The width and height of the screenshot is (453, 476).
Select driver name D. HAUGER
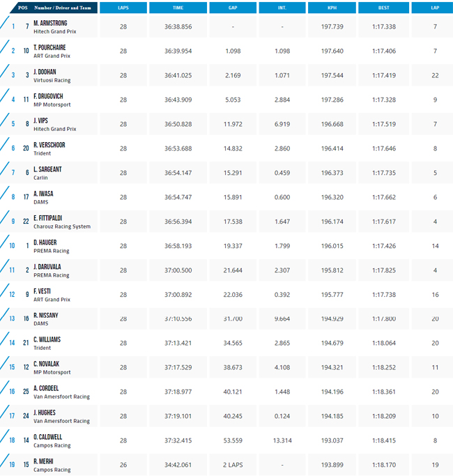point(45,243)
